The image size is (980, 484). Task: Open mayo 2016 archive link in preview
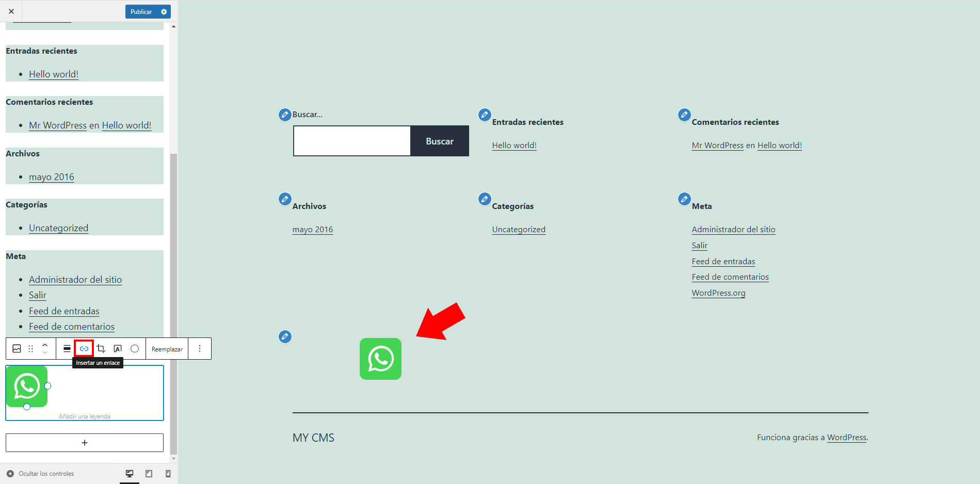[x=313, y=230]
